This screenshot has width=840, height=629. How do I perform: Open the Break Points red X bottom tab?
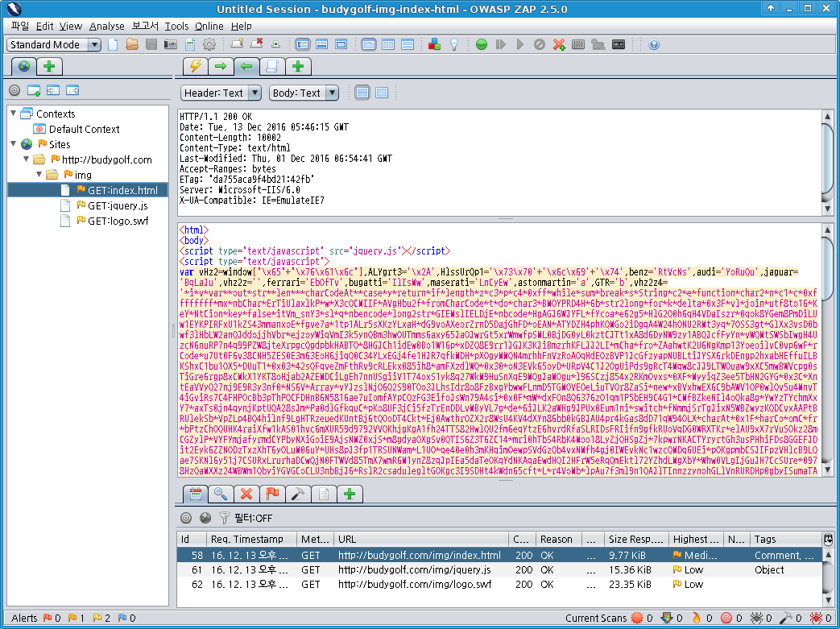246,494
